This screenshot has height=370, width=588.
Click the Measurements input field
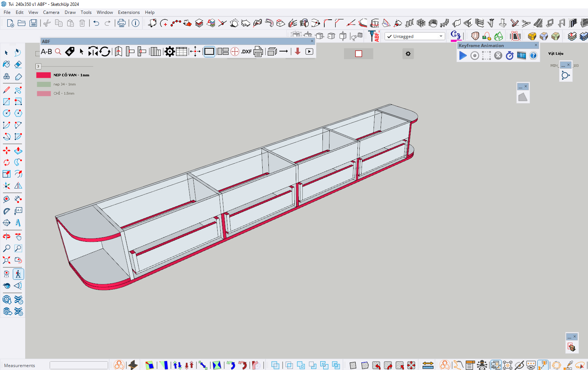click(x=79, y=365)
